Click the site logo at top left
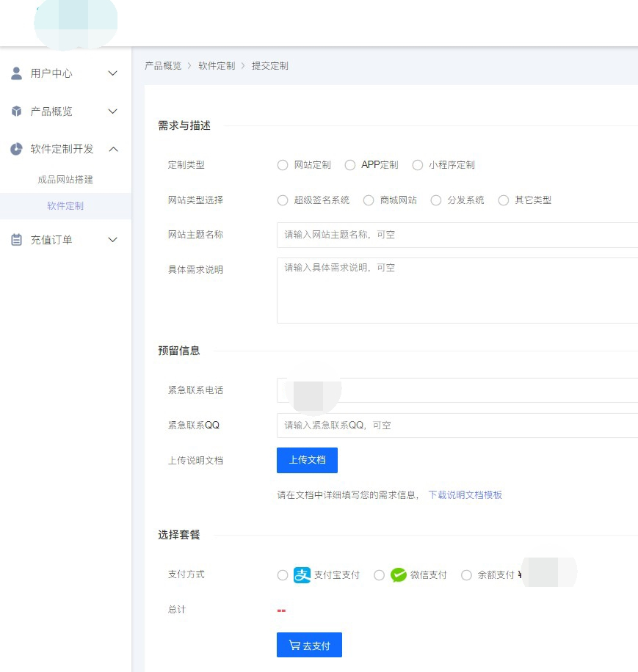 pyautogui.click(x=76, y=23)
